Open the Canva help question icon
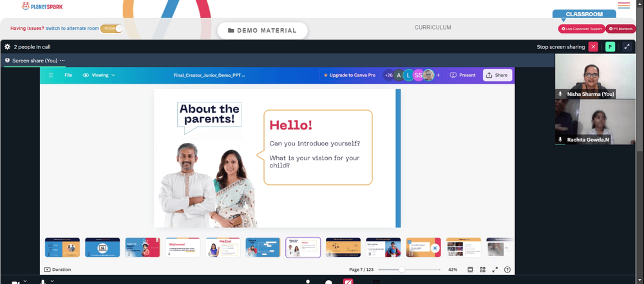 tap(507, 270)
